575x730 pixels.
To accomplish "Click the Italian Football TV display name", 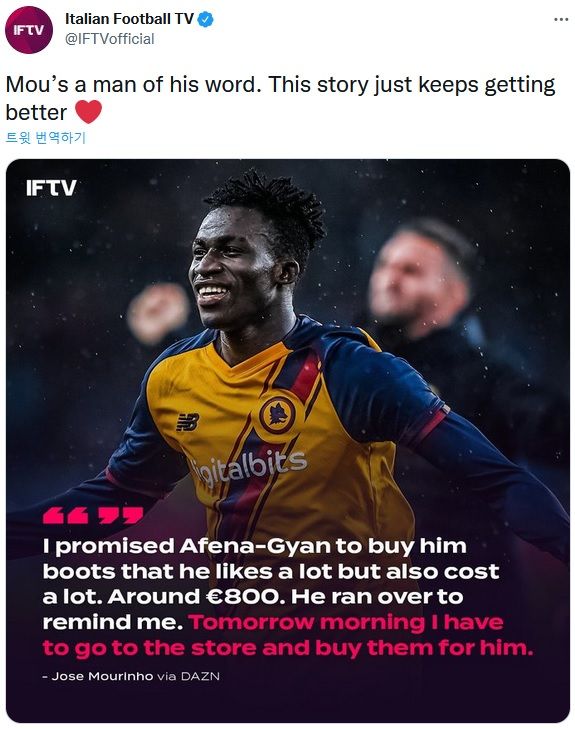I will (x=129, y=19).
